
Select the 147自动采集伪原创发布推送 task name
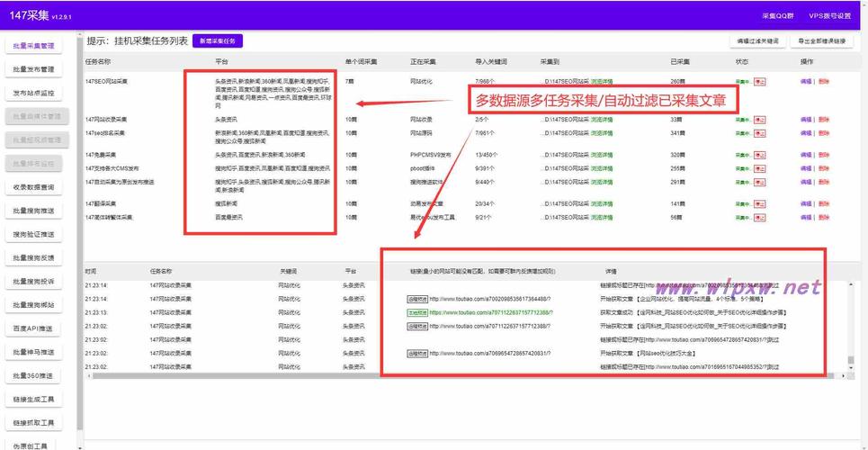[120, 182]
